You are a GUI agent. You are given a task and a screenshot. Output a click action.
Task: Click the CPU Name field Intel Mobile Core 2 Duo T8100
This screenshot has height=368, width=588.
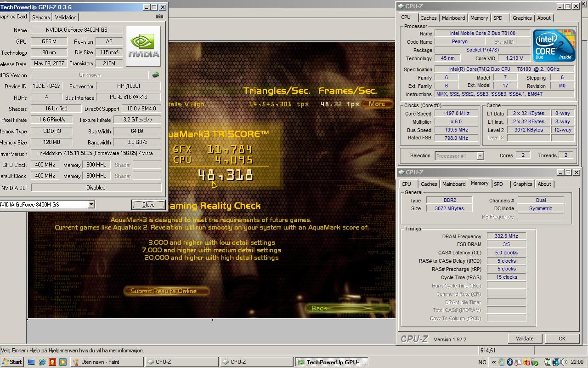pos(482,33)
